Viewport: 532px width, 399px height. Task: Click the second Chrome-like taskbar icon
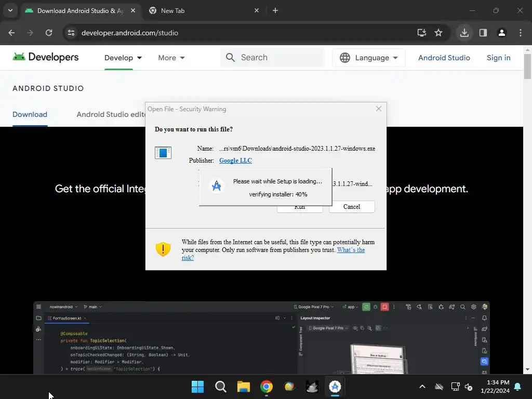(289, 387)
